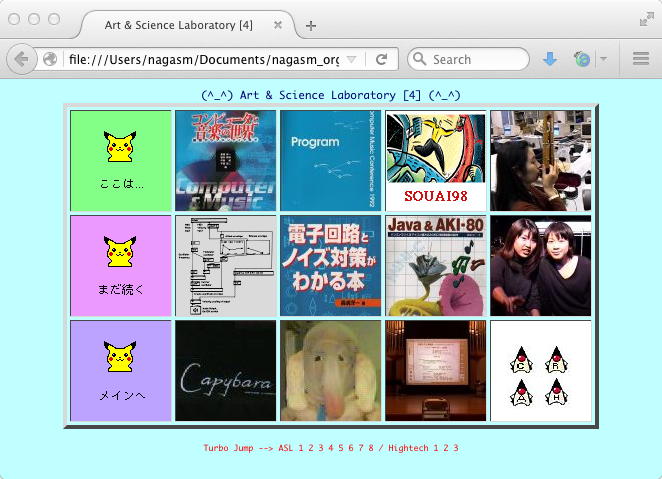Viewport: 662px width, 479px height.
Task: Click the Turbo Jump label text
Action: point(228,448)
